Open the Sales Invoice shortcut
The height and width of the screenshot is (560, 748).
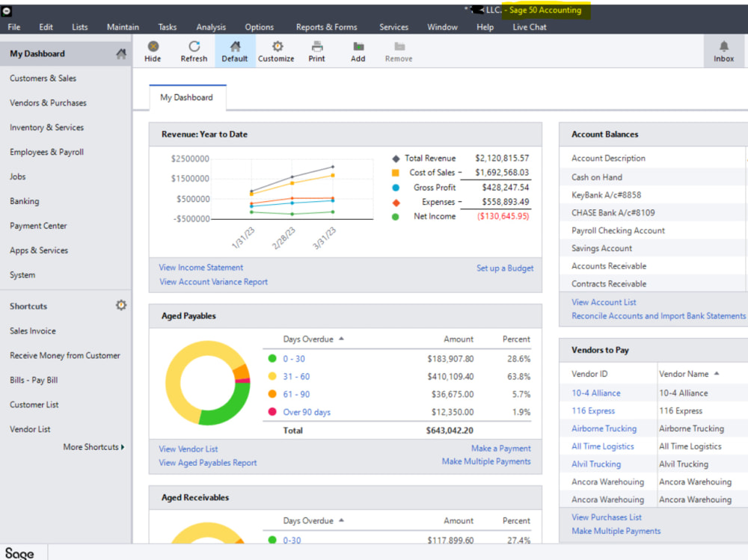coord(33,331)
